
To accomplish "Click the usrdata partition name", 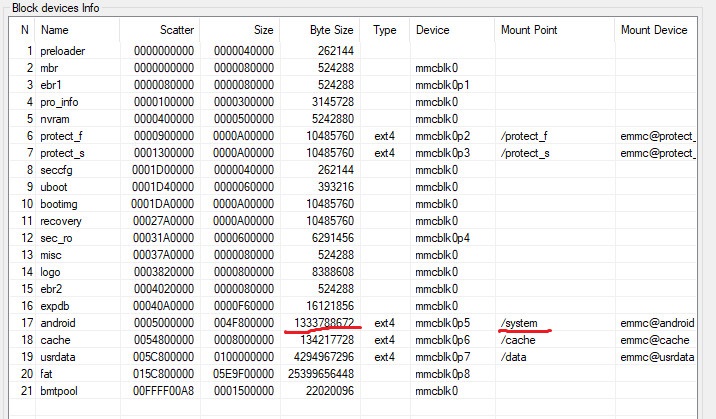I will click(x=60, y=357).
